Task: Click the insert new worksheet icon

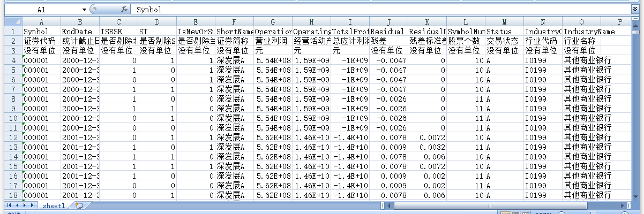Action: click(79, 205)
